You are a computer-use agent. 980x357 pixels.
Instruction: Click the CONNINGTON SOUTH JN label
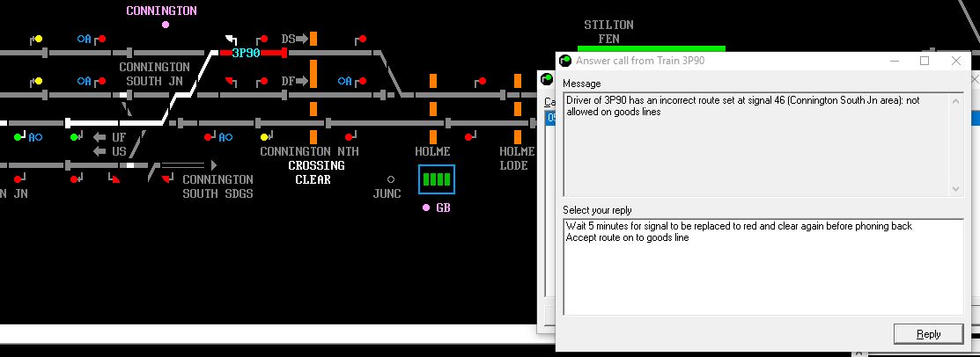pos(154,74)
